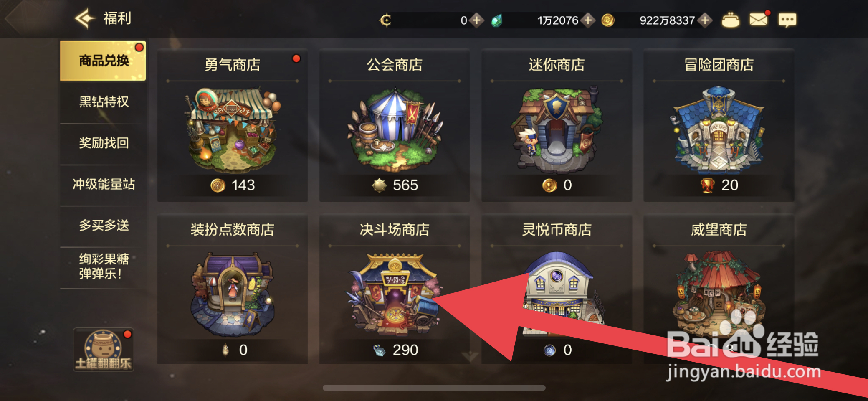The width and height of the screenshot is (868, 401).
Task: Open the 奖励找回 tab
Action: coord(104,143)
